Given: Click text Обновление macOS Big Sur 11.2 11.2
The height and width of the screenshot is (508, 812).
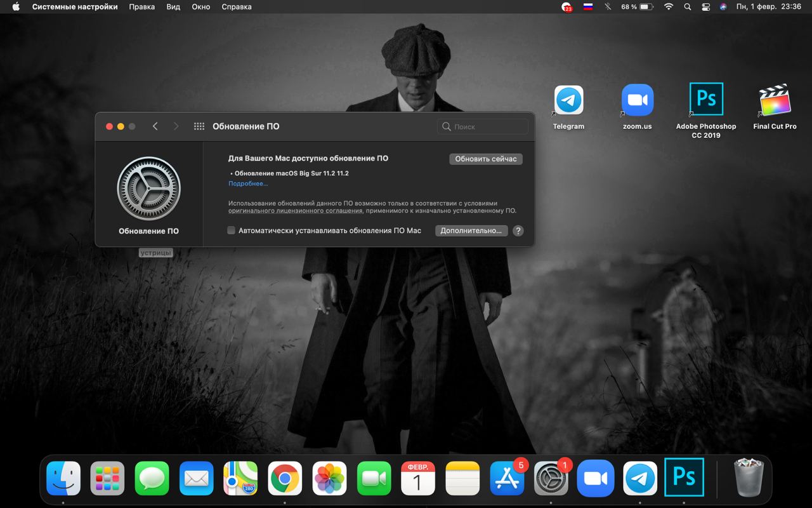Looking at the screenshot, I should tap(292, 173).
